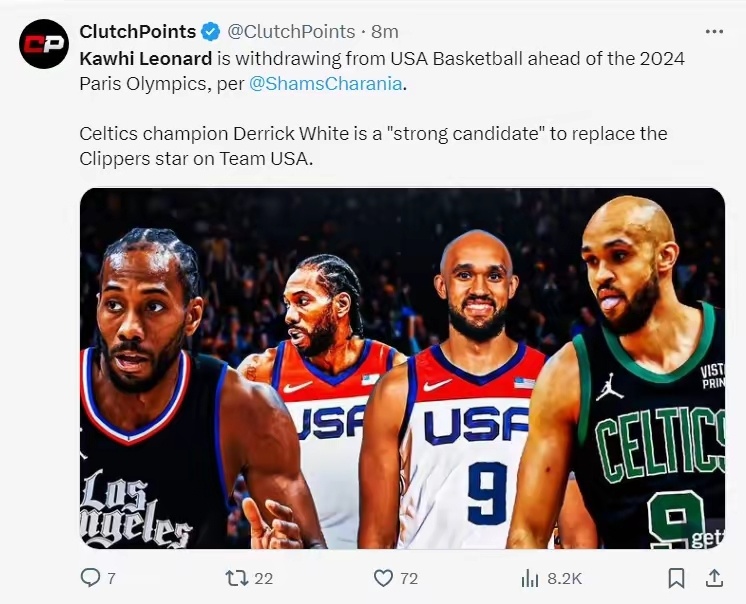Click the reply count 7
746x604 pixels.
112,578
